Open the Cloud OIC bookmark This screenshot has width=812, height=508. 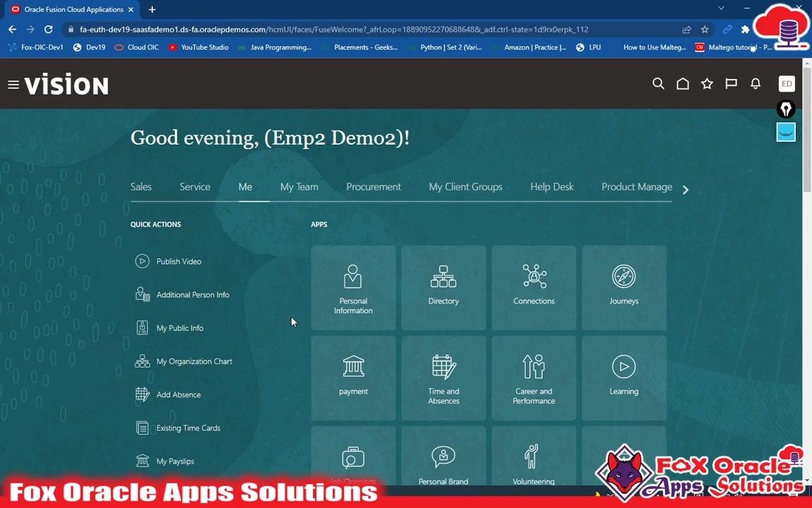137,47
